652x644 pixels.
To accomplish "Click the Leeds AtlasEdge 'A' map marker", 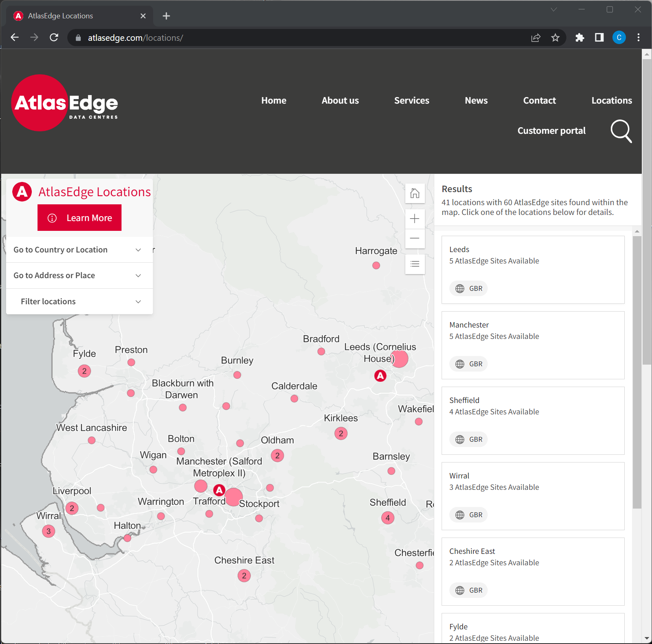I will 380,376.
